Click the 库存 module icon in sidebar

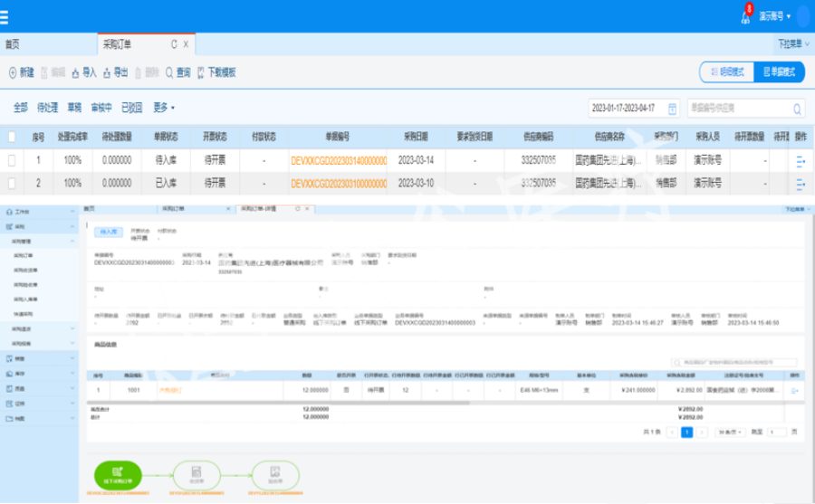[x=9, y=374]
